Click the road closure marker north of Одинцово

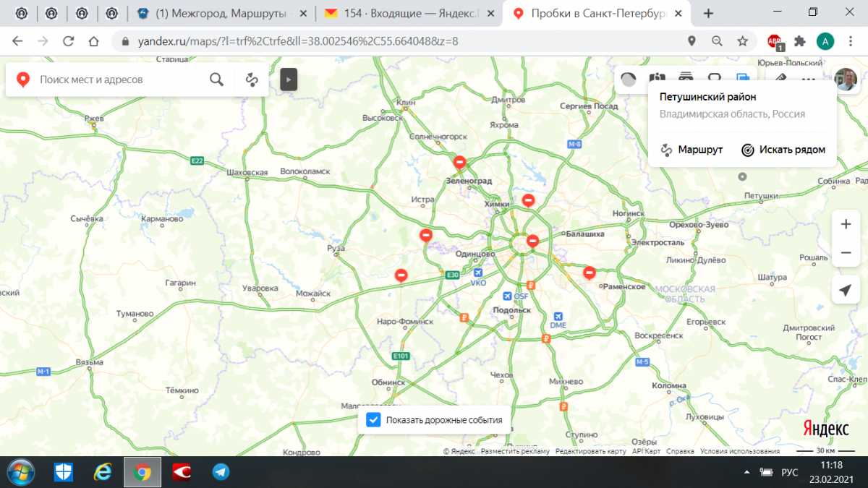pos(426,235)
